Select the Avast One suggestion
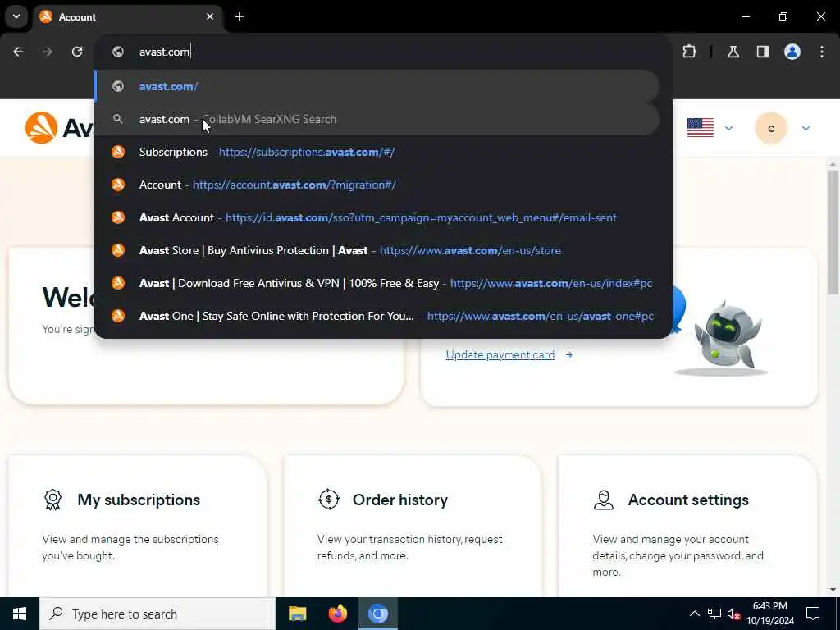The image size is (840, 630). pos(377,316)
